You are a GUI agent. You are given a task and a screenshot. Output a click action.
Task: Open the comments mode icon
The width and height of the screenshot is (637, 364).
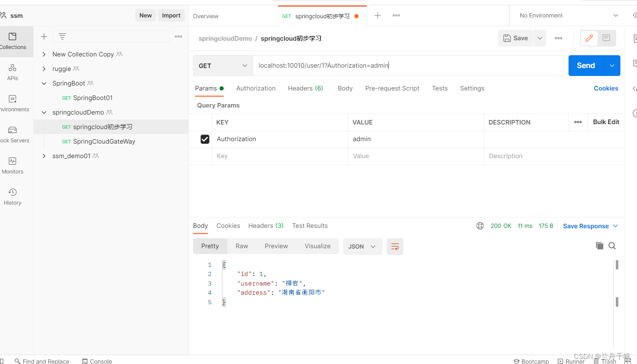(x=606, y=38)
